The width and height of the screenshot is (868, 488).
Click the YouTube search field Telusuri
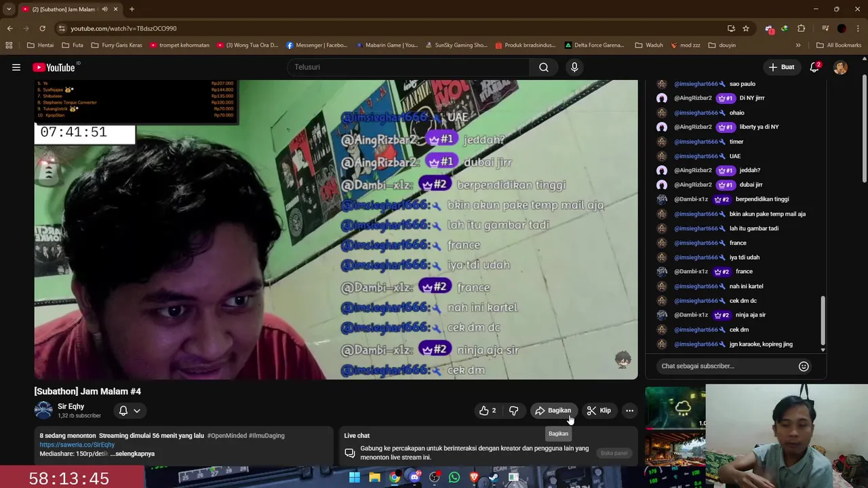[x=408, y=67]
